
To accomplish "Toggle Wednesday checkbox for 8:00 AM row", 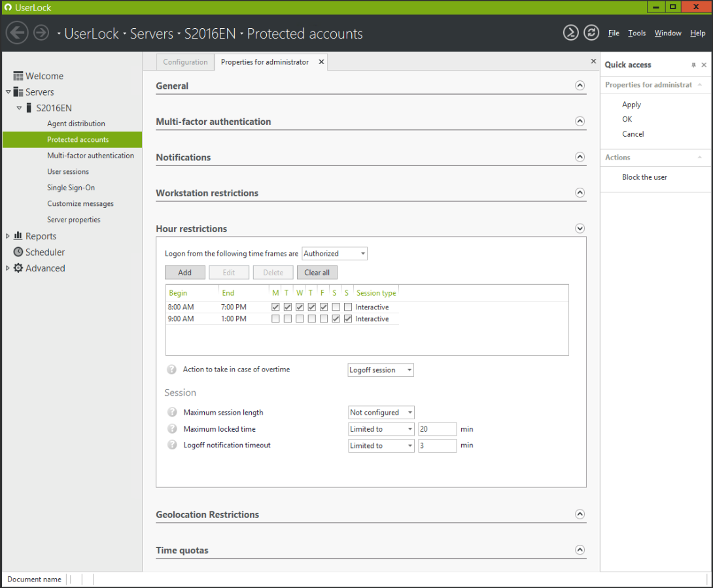I will (x=300, y=307).
